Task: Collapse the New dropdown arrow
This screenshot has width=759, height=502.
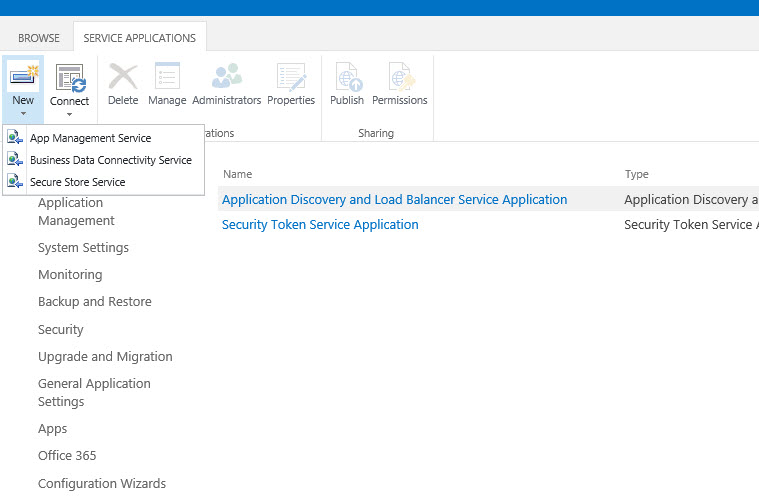Action: (x=23, y=114)
